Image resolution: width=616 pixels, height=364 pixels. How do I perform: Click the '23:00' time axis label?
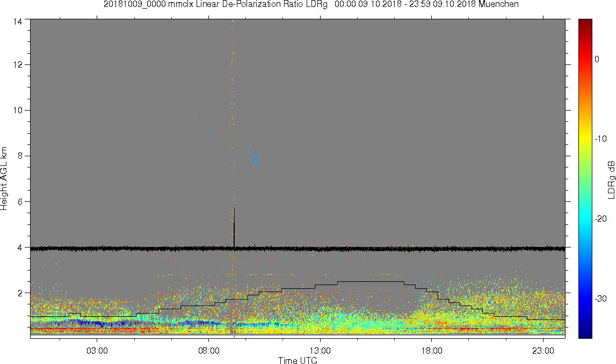543,351
